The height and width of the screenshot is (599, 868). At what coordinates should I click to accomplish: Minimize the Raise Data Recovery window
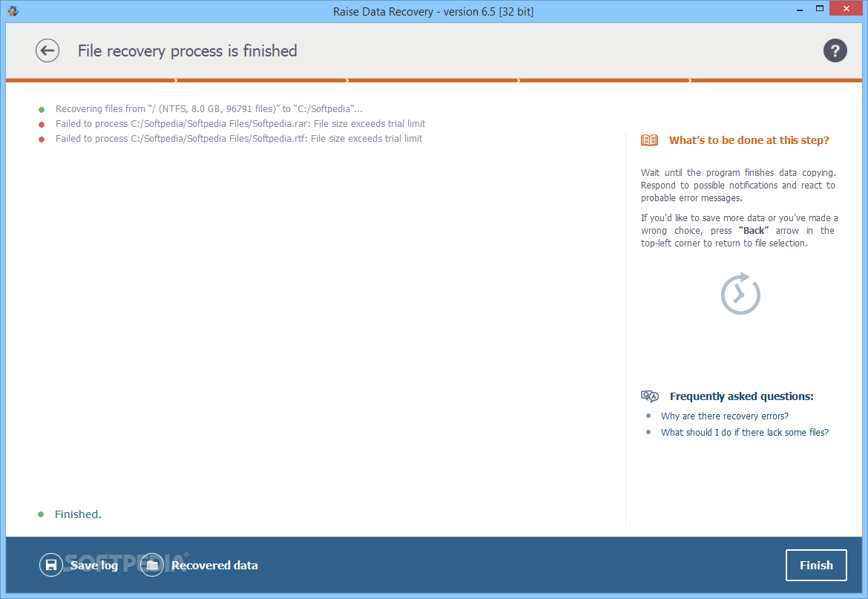tap(800, 10)
